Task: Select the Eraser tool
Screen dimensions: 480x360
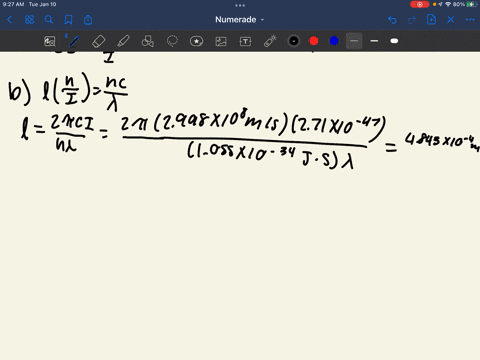Action: pos(98,41)
